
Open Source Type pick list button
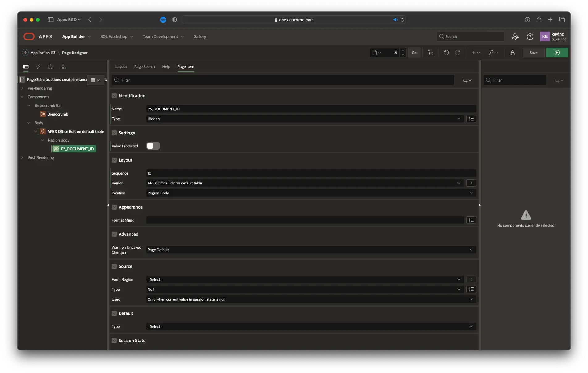(471, 289)
